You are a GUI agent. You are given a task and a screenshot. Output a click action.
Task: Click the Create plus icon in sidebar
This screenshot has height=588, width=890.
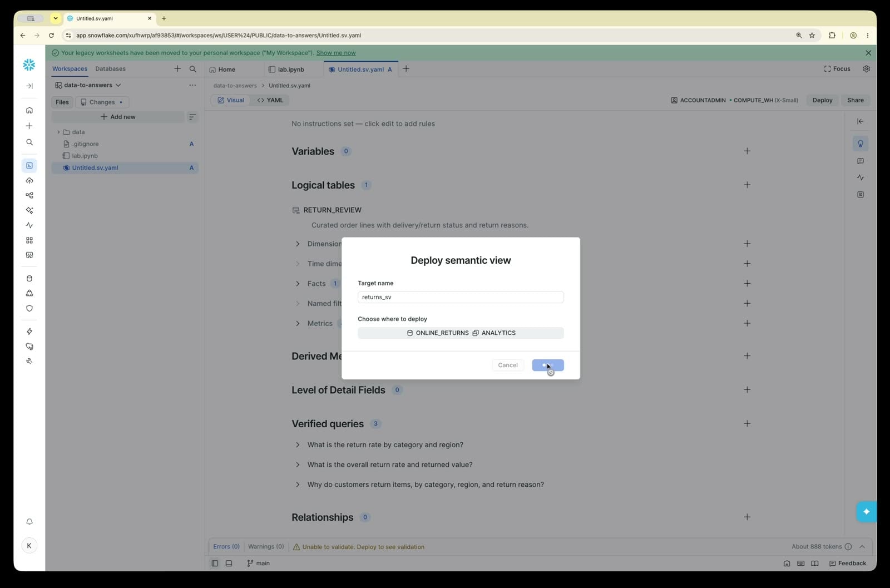(x=29, y=126)
